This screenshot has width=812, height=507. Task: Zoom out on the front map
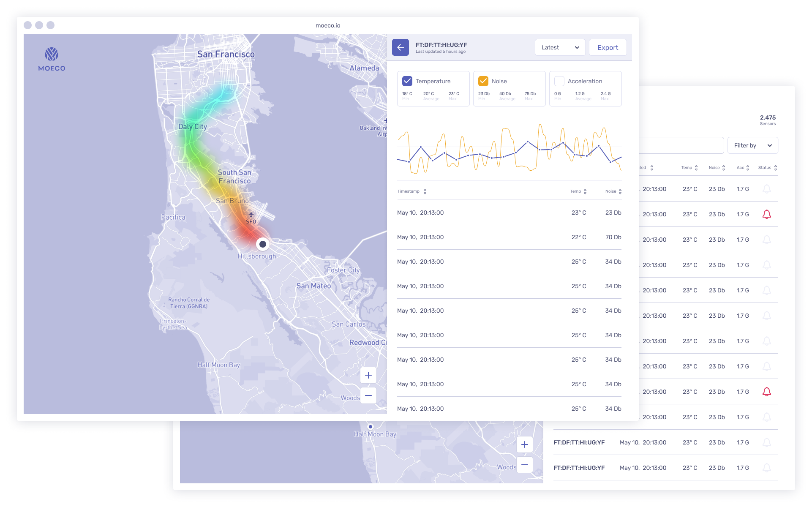(368, 395)
